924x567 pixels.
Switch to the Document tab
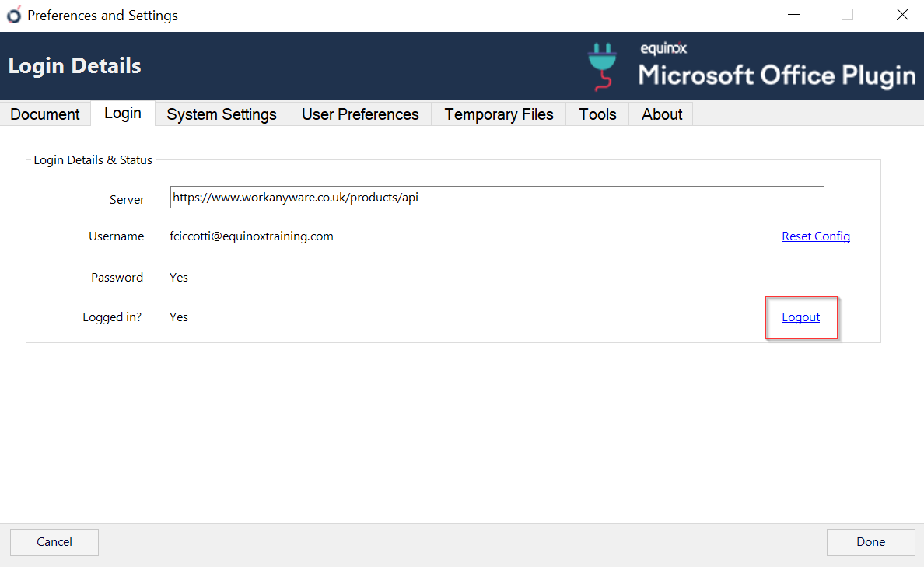tap(45, 114)
